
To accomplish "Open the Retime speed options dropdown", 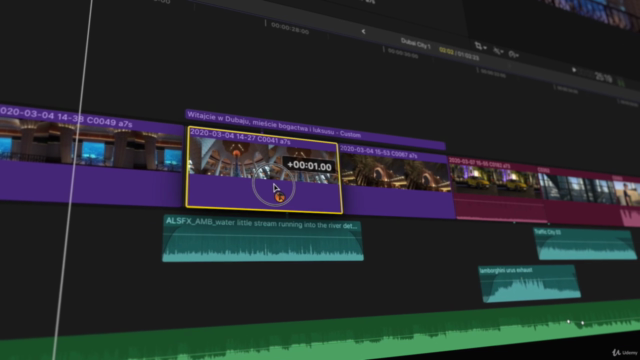I will pyautogui.click(x=513, y=54).
